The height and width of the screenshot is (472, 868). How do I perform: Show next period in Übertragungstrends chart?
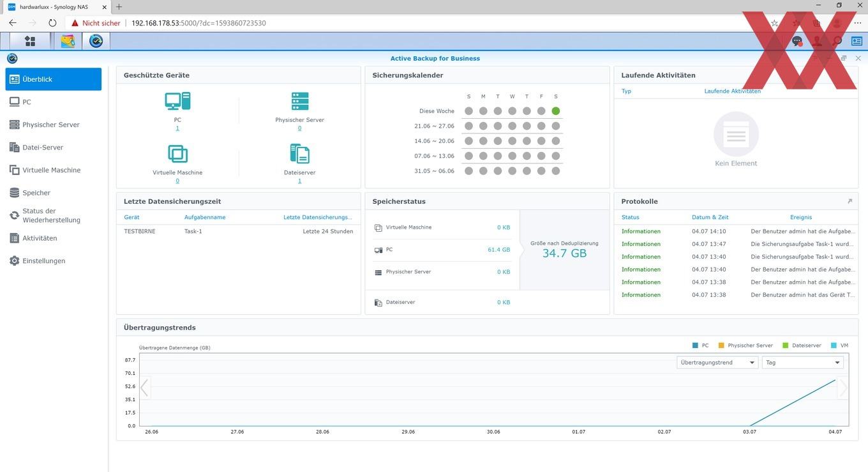click(844, 388)
